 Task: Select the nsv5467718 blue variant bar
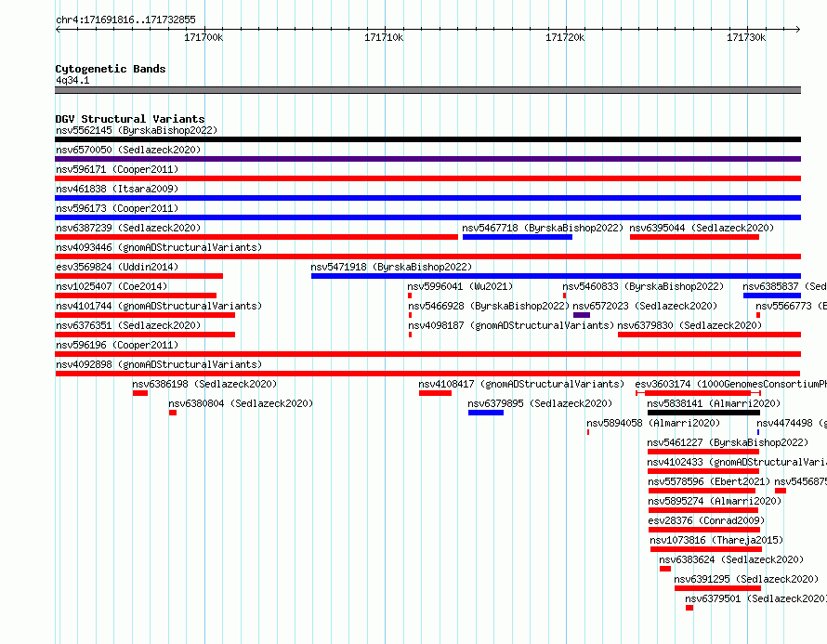(518, 237)
